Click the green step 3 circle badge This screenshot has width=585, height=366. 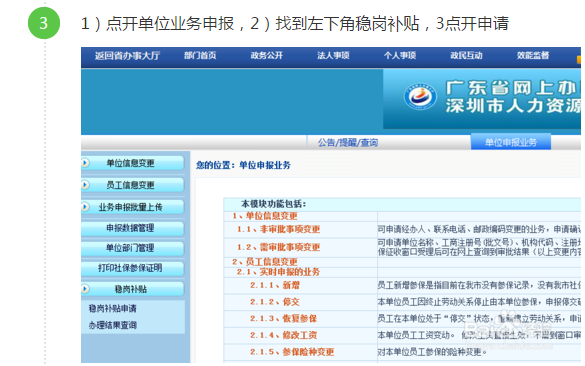point(44,23)
